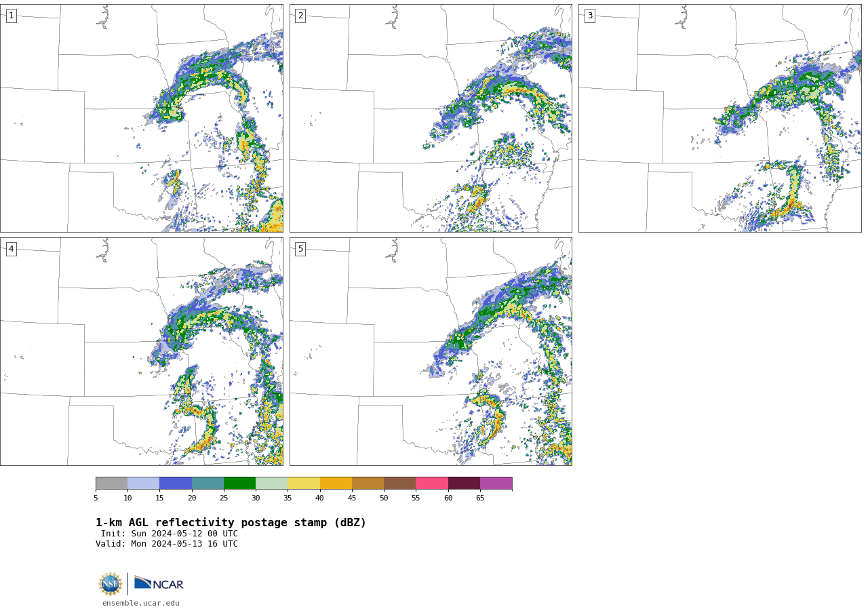Click the member number 1 label box
868x611 pixels.
click(11, 16)
